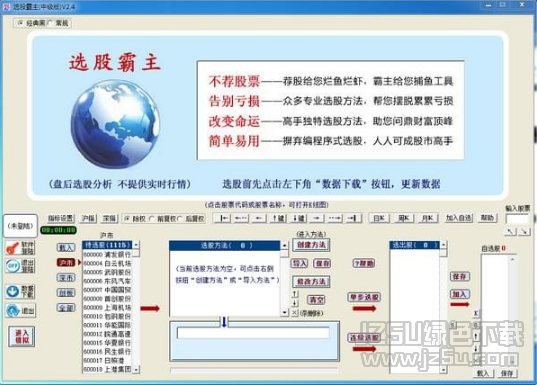Open 周K chart view
The width and height of the screenshot is (537, 385).
[403, 218]
